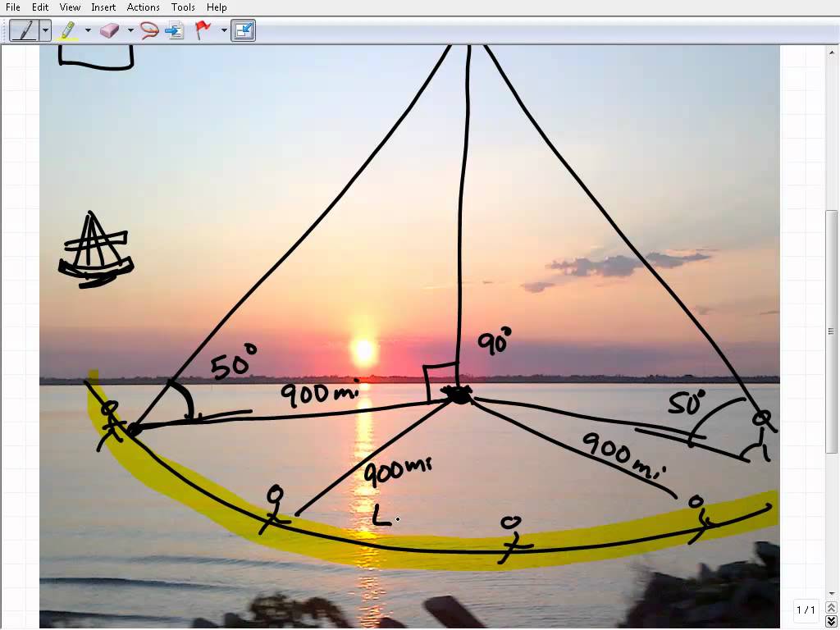Select the Pen tool
This screenshot has height=630, width=840.
25,30
